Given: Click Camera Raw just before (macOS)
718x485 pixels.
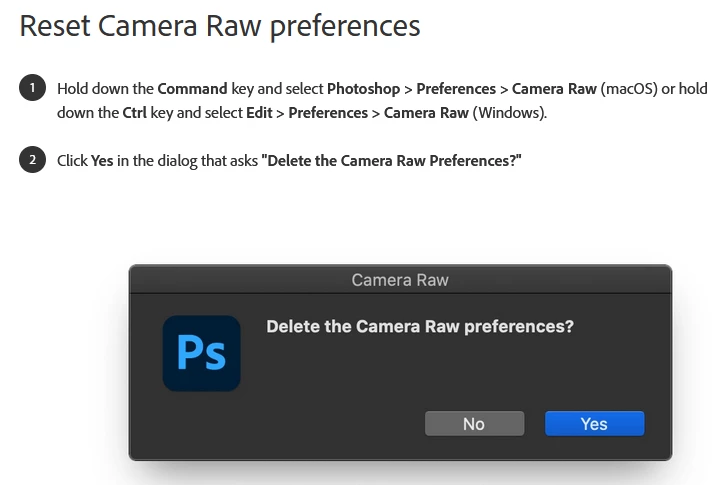Looking at the screenshot, I should (554, 89).
